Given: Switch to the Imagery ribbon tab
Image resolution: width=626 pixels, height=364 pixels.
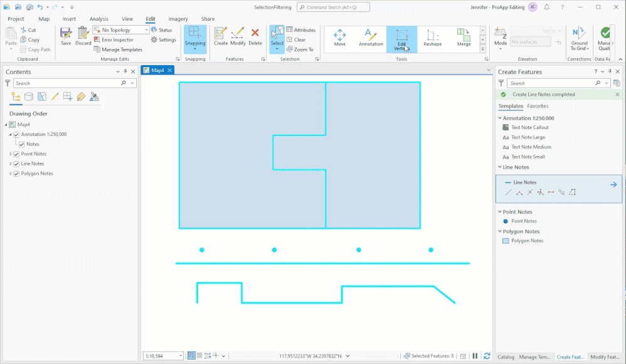Looking at the screenshot, I should tap(179, 19).
